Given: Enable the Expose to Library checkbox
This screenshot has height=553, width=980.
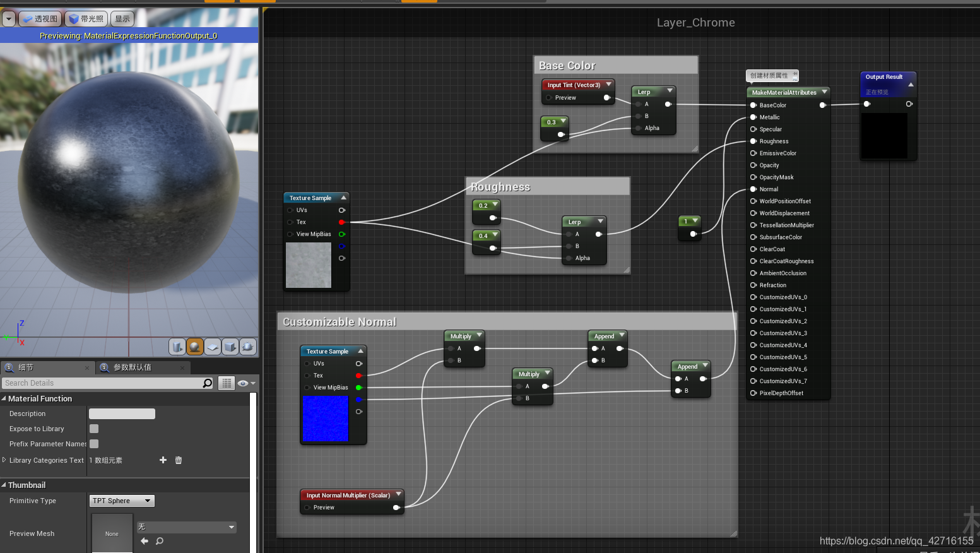Looking at the screenshot, I should tap(93, 429).
